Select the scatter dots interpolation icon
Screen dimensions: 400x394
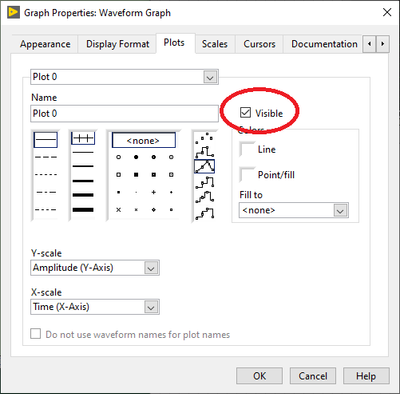(x=204, y=137)
